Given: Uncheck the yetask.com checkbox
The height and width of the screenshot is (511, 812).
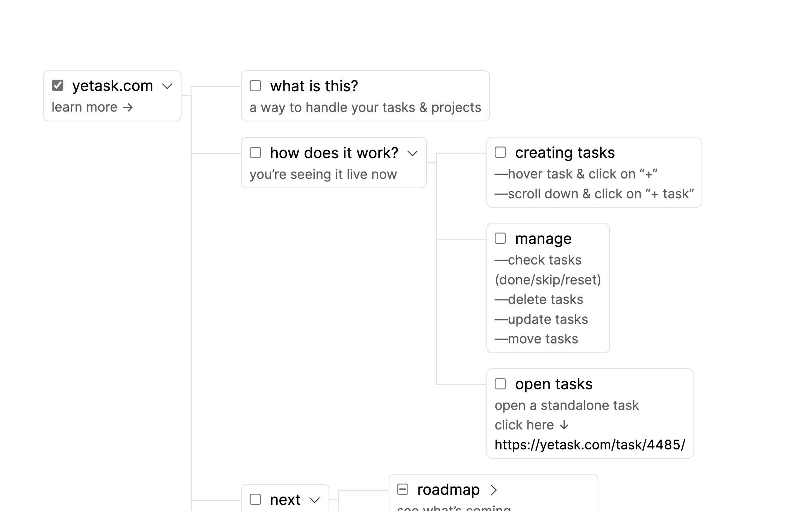Looking at the screenshot, I should tap(58, 86).
